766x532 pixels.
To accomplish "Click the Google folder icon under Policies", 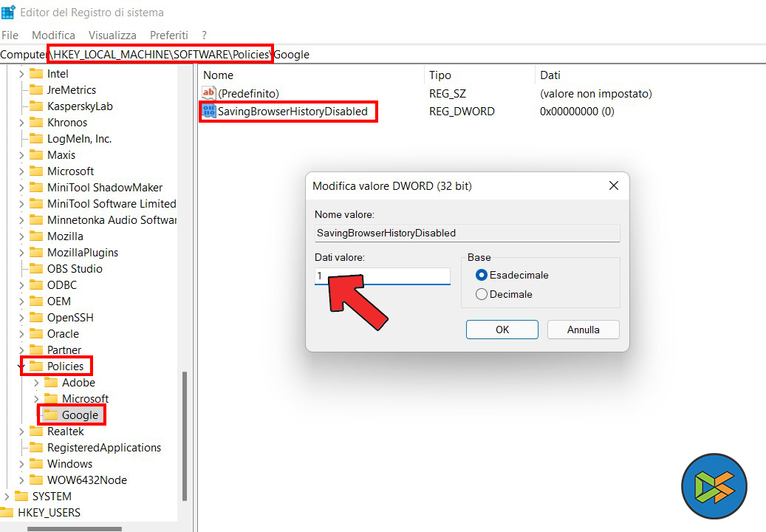I will click(51, 415).
